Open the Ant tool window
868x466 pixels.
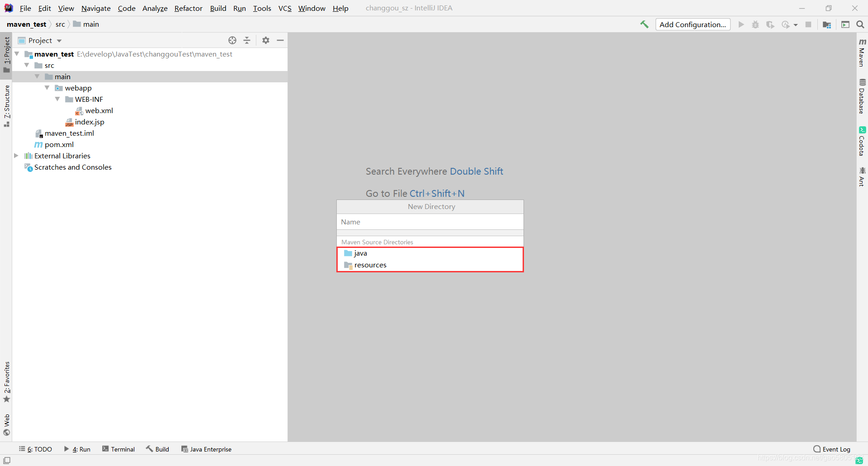(862, 176)
